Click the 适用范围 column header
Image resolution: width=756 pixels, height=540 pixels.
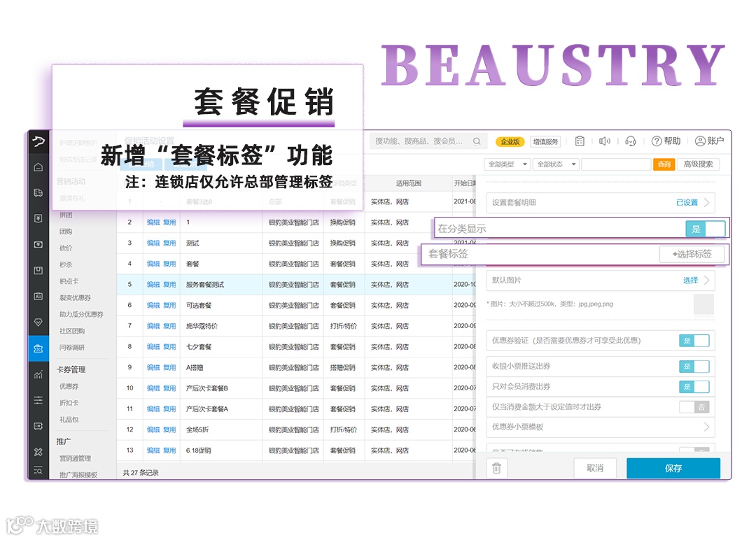(408, 183)
